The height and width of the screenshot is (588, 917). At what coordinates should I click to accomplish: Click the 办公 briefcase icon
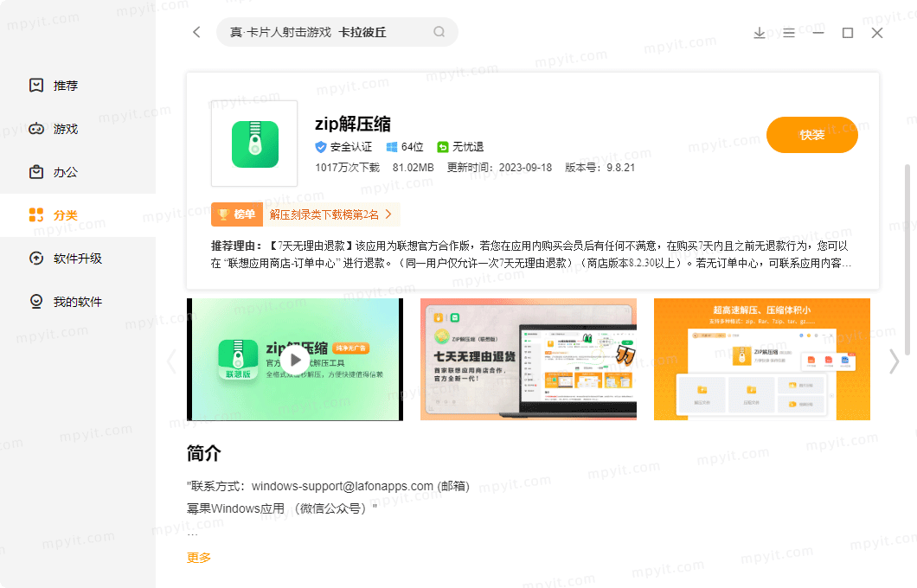coord(36,172)
